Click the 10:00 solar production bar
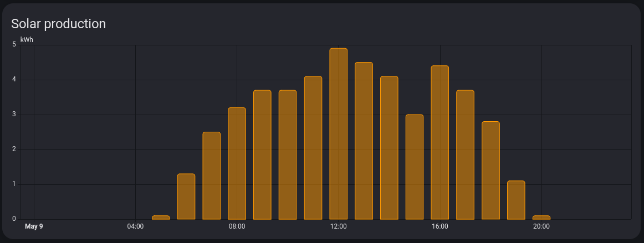The width and height of the screenshot is (644, 243). 288,154
